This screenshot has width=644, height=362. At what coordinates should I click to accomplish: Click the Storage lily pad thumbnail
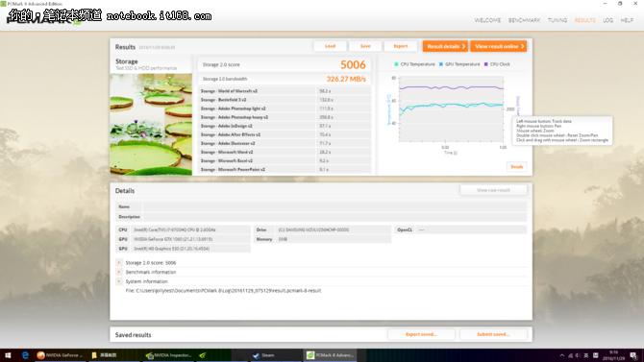[151, 125]
